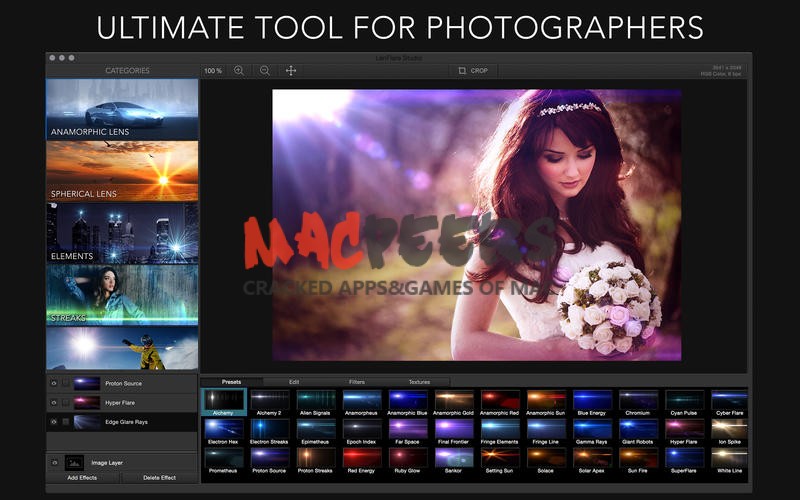Switch to the Edit tab

coord(294,382)
